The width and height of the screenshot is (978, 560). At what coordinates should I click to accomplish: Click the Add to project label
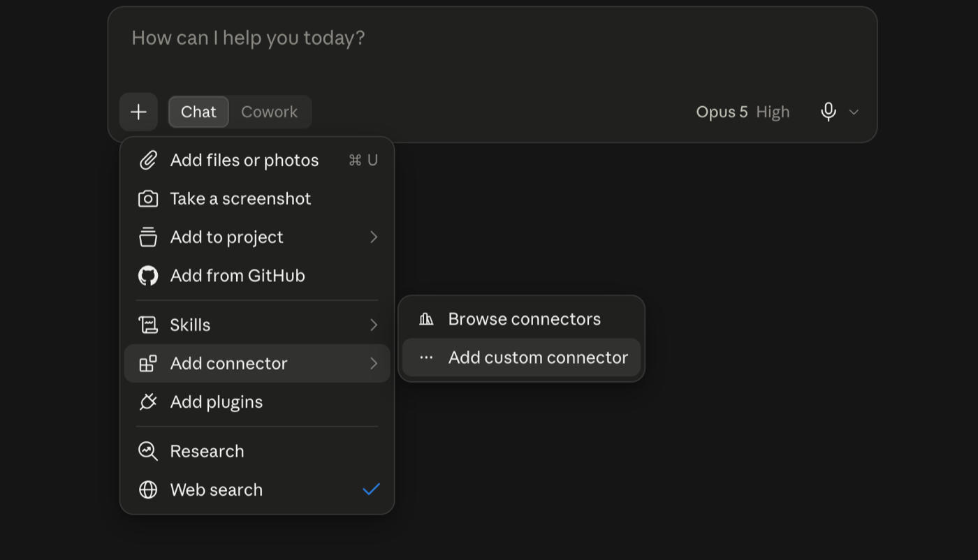[226, 237]
